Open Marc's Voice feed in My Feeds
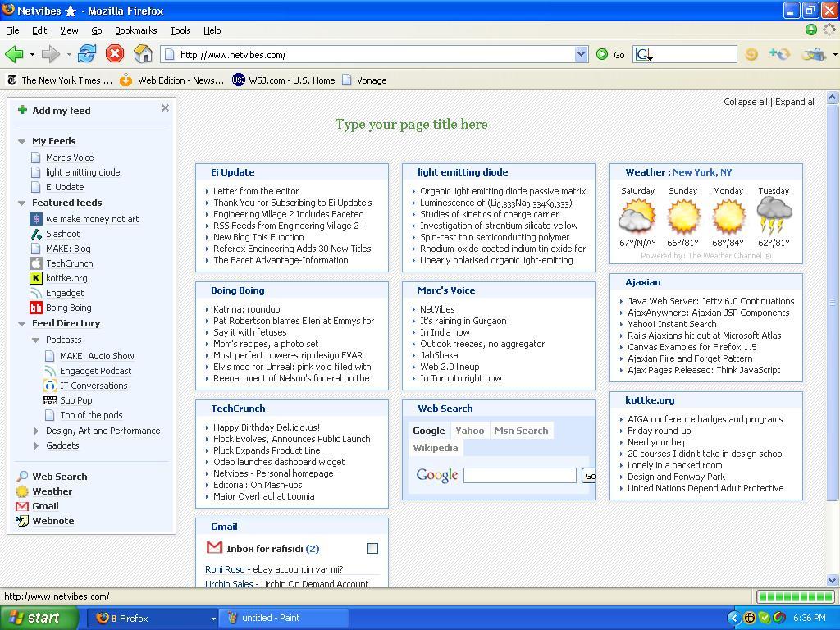This screenshot has width=840, height=630. click(x=70, y=157)
